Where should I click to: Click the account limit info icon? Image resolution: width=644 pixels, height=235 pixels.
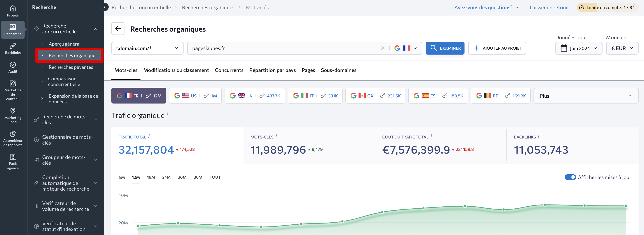tap(634, 5)
